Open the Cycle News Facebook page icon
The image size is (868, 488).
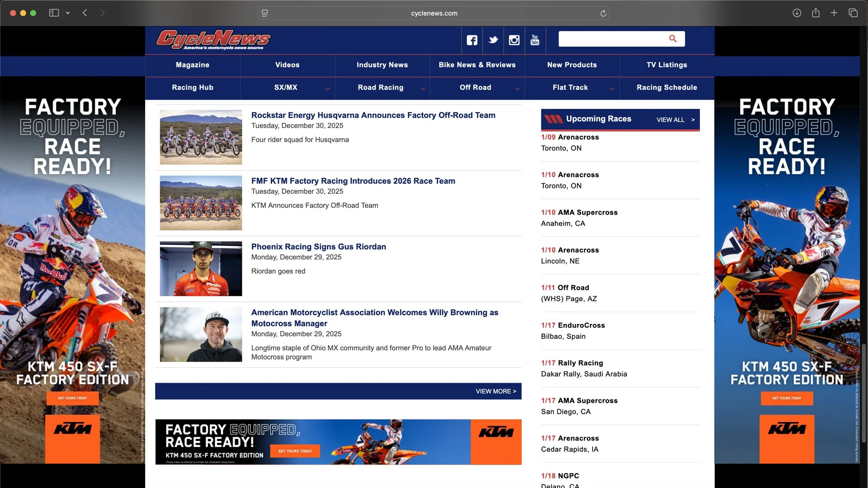(x=472, y=40)
